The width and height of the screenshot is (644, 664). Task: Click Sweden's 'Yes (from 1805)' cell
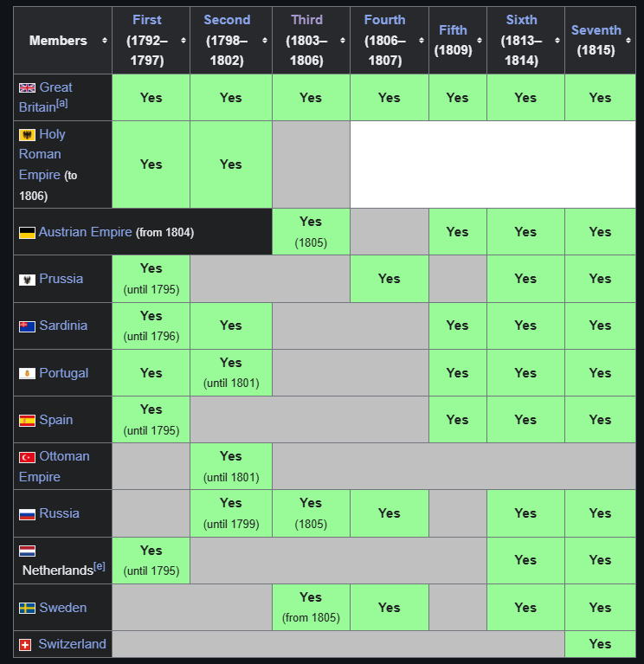tap(312, 607)
